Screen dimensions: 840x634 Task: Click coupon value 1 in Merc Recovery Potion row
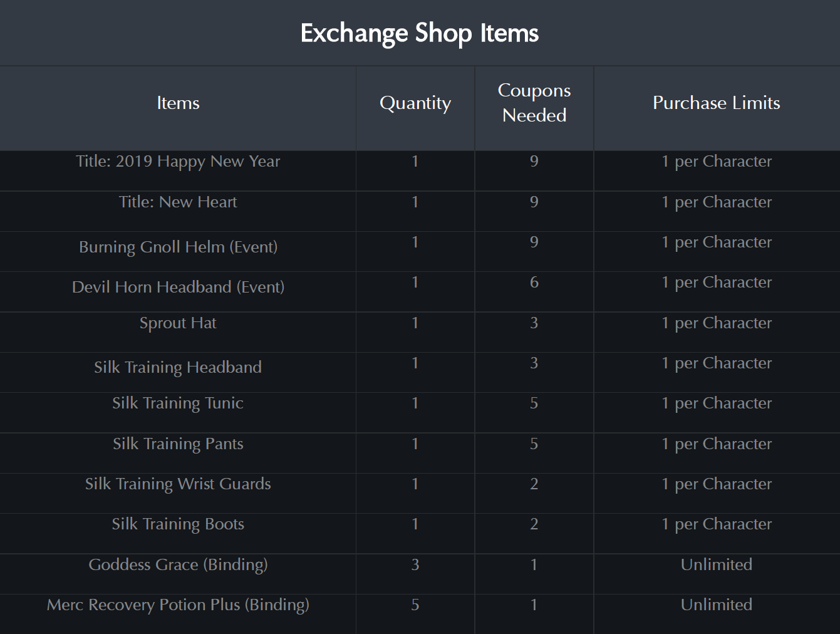click(x=534, y=605)
